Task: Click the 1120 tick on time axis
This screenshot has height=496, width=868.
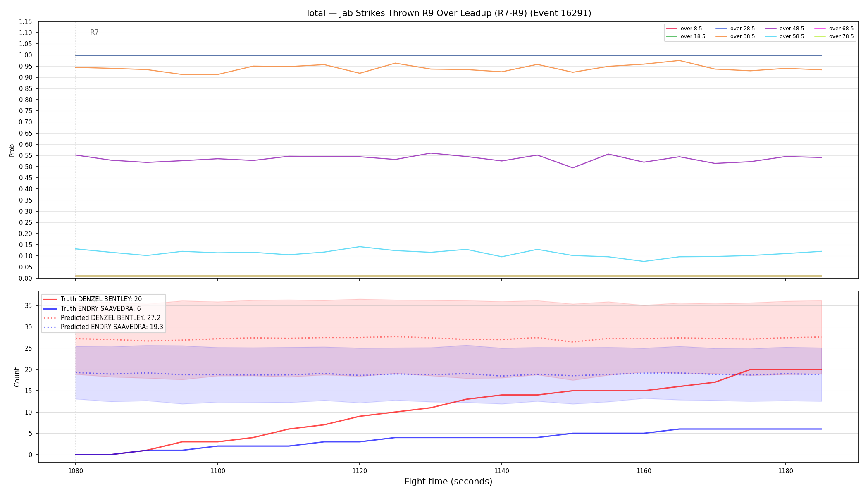Action: coord(360,471)
